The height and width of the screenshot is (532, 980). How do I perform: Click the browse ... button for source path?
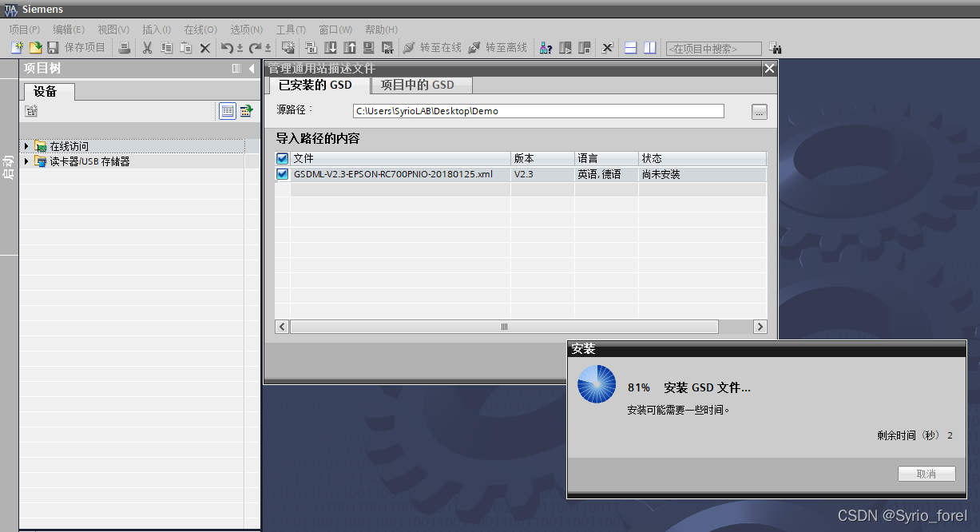[760, 112]
